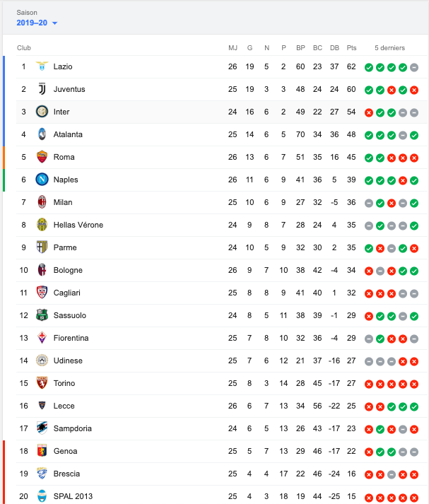Click the Fiorentina purple crest
The height and width of the screenshot is (504, 429).
(42, 338)
